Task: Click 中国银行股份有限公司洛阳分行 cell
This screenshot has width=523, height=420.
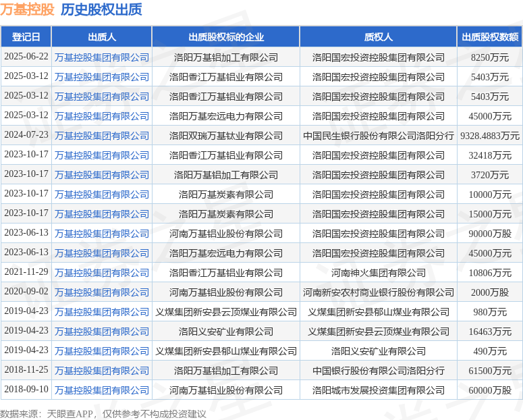Action: point(378,371)
